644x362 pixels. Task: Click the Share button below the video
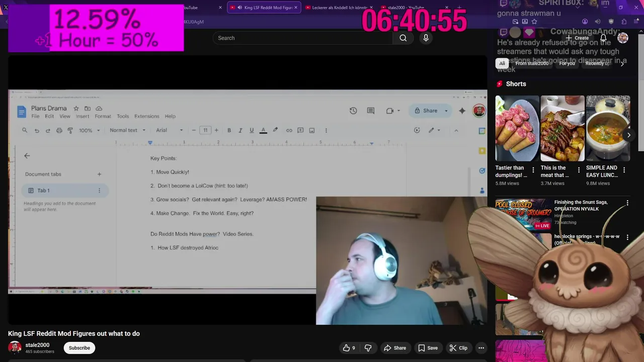(395, 348)
